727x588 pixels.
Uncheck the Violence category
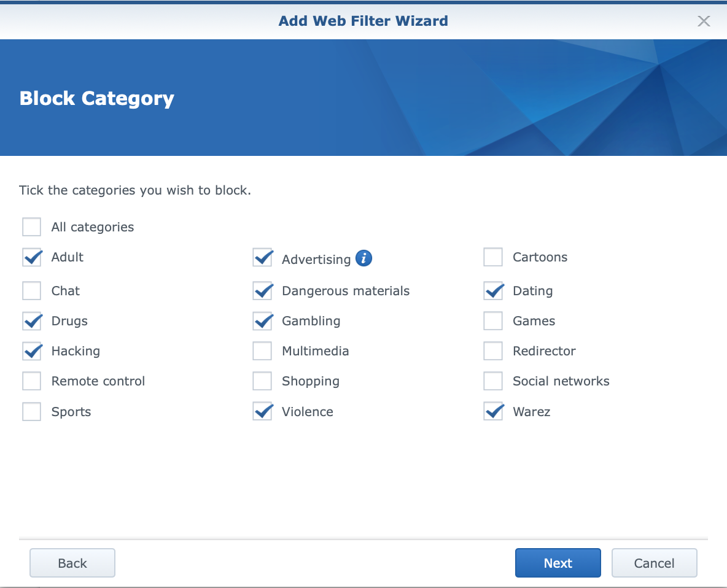(262, 411)
